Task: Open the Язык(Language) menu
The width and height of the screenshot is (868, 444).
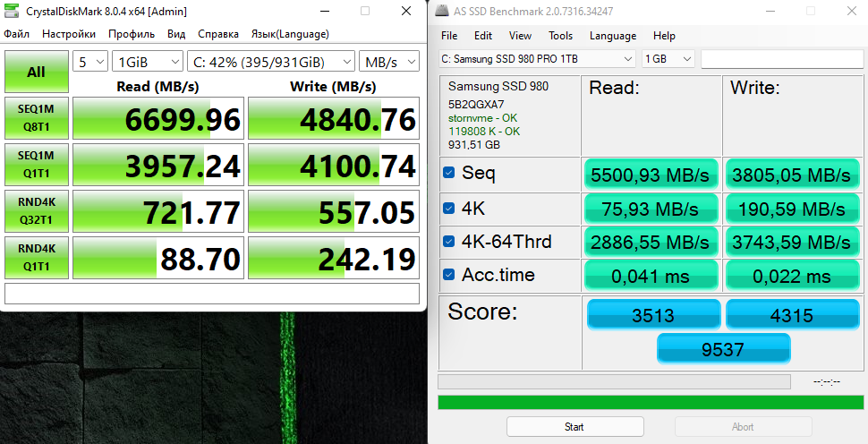Action: (290, 34)
